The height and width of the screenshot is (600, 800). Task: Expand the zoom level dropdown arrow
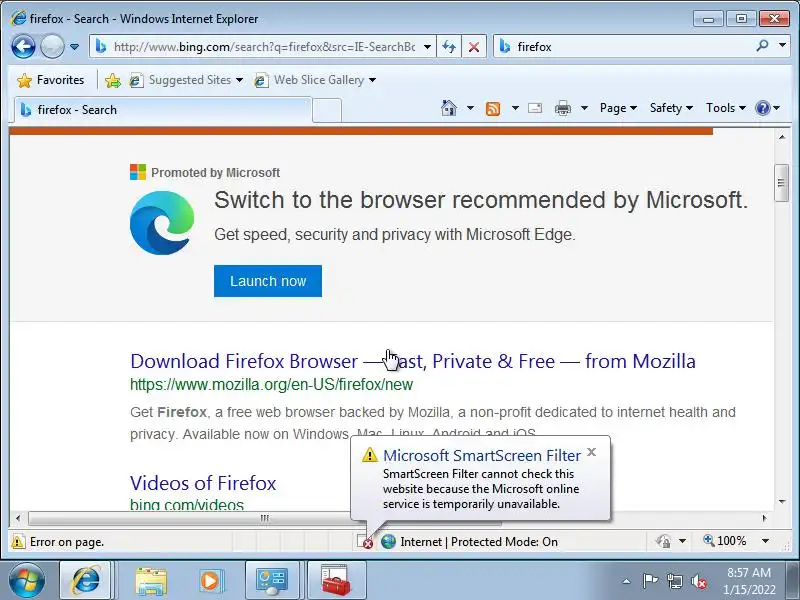(765, 541)
